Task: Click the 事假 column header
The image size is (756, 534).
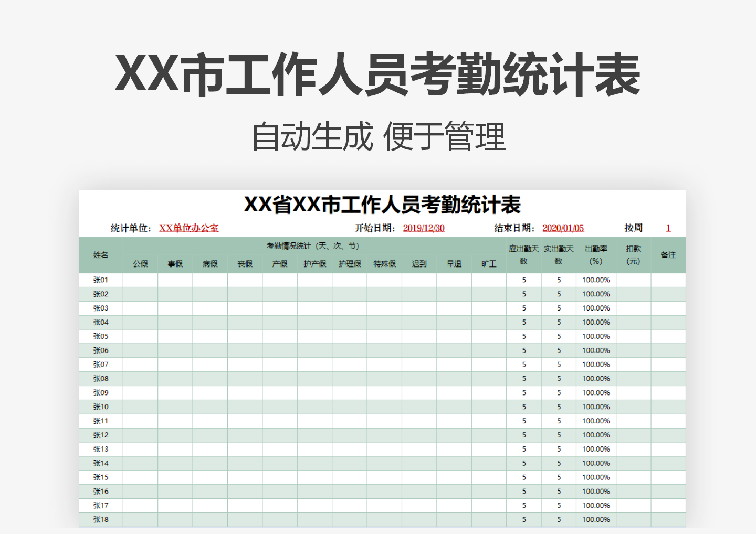Action: 175,264
